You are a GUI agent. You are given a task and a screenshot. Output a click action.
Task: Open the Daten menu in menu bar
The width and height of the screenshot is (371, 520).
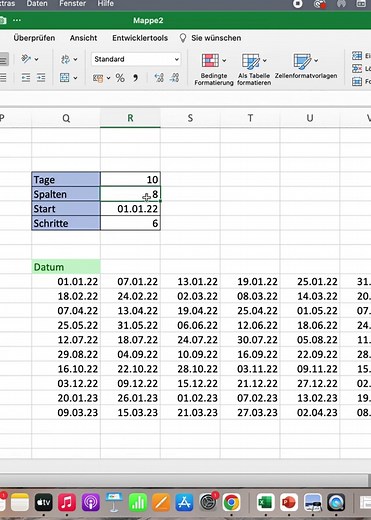click(x=37, y=4)
